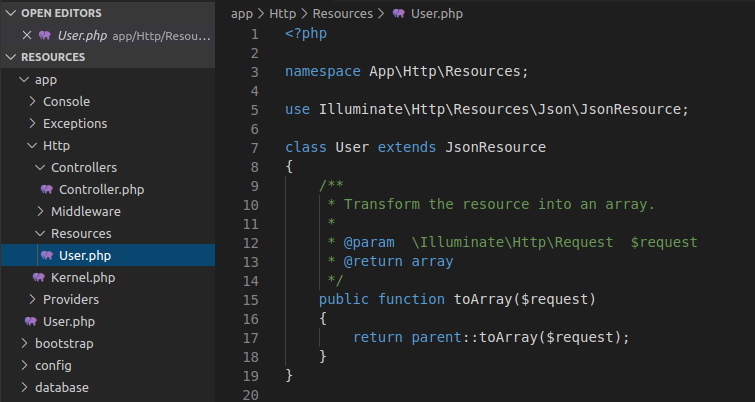This screenshot has height=402, width=755.
Task: Click the Controller.php file icon
Action: point(47,189)
